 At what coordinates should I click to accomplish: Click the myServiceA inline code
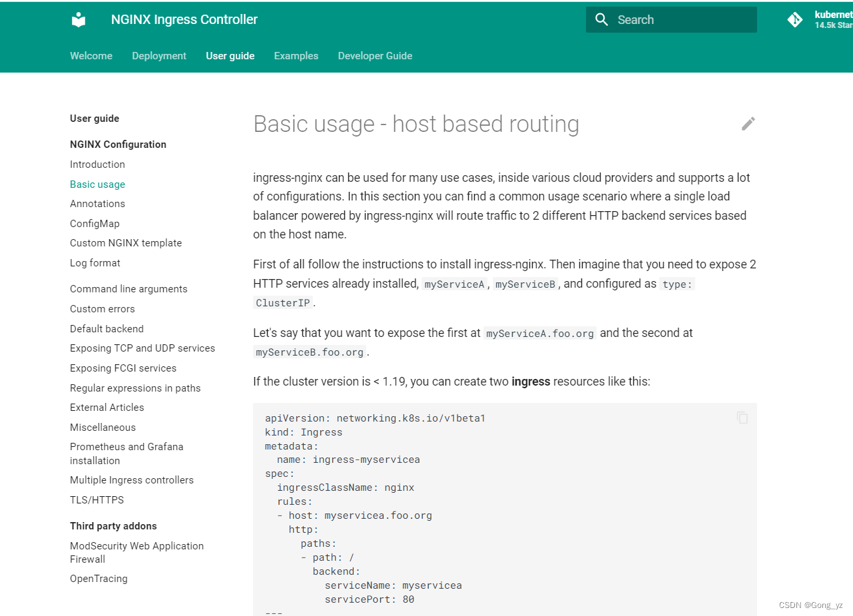[x=453, y=284]
